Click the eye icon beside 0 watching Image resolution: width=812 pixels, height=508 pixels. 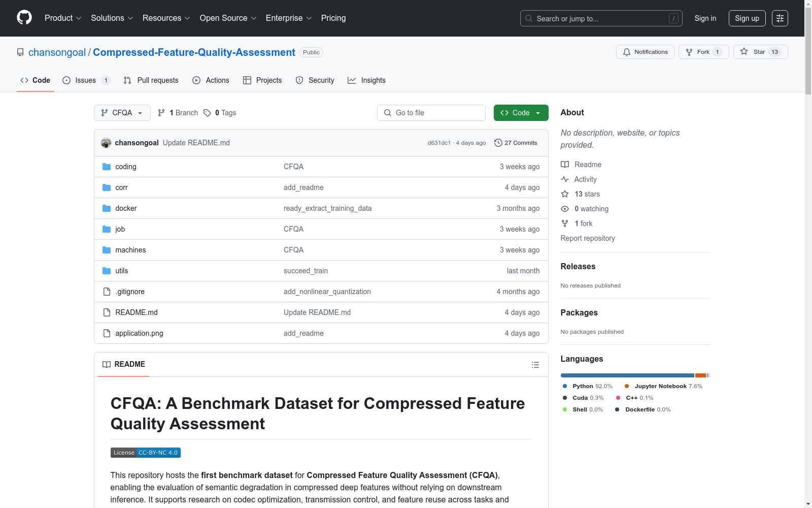[565, 209]
